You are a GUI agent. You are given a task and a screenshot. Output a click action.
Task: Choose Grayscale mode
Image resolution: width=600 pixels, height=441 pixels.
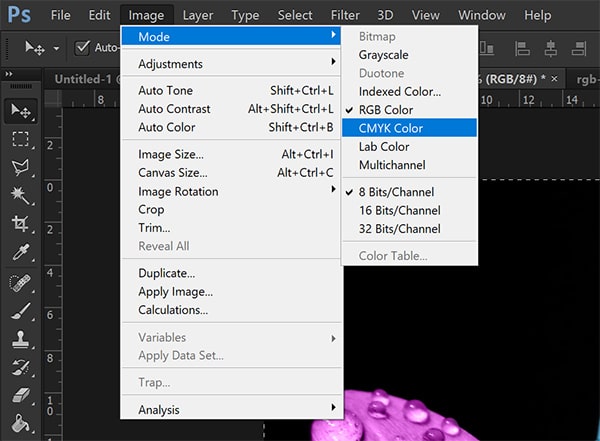tap(409, 55)
